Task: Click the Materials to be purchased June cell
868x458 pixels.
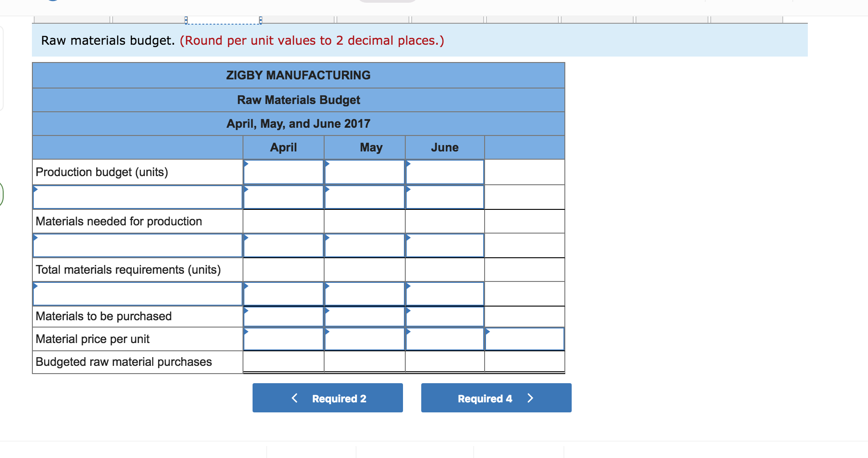Action: (444, 316)
